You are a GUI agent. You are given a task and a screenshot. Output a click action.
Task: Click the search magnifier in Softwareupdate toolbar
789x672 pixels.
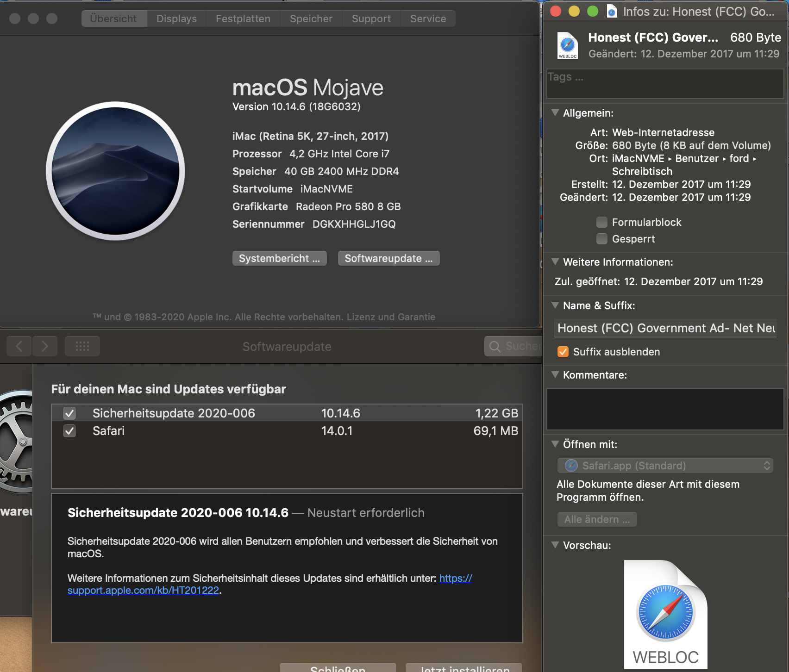[x=495, y=346]
